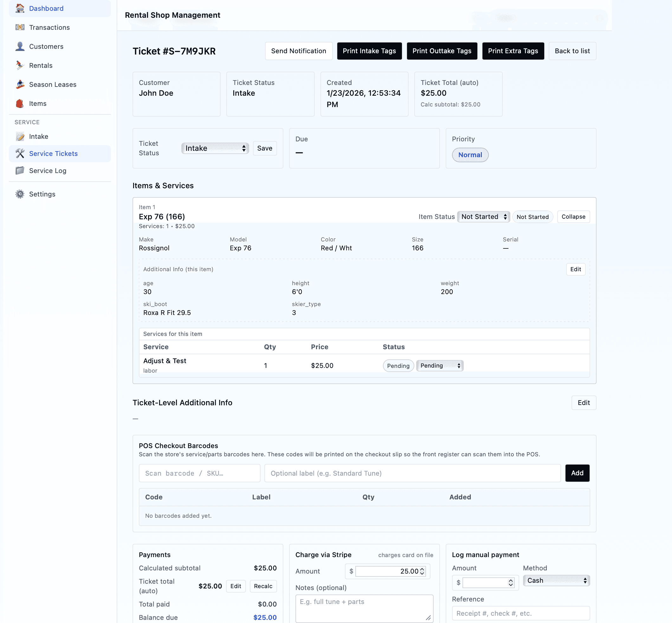
Task: Change Ticket Status using the Intake dropdown
Action: [215, 148]
